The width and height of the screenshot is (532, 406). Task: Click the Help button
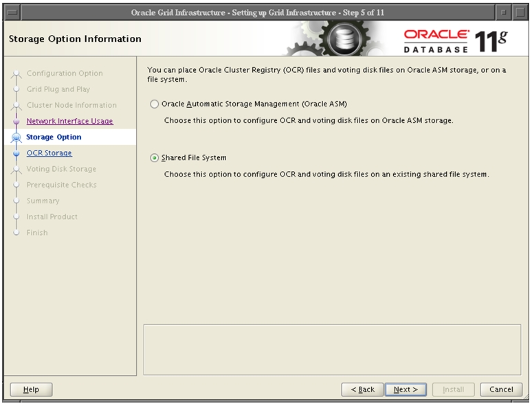(x=31, y=390)
